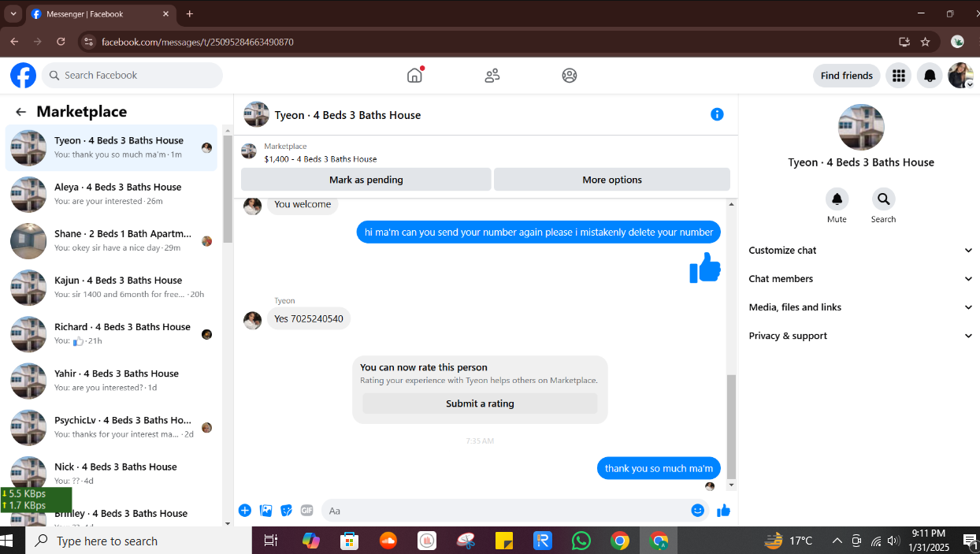Mute this conversation with the bell icon

[837, 199]
